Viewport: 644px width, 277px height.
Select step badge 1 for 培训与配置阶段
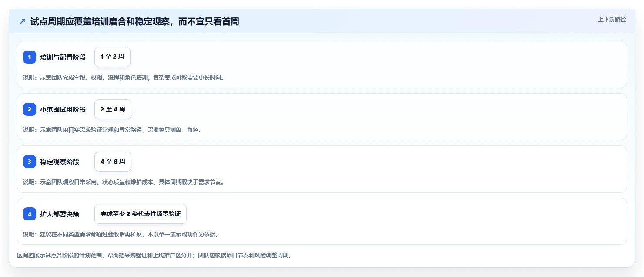(x=30, y=57)
